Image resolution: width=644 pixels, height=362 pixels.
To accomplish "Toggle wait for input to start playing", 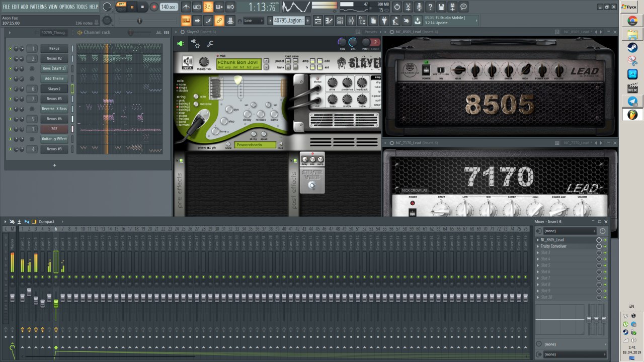I will 197,7.
